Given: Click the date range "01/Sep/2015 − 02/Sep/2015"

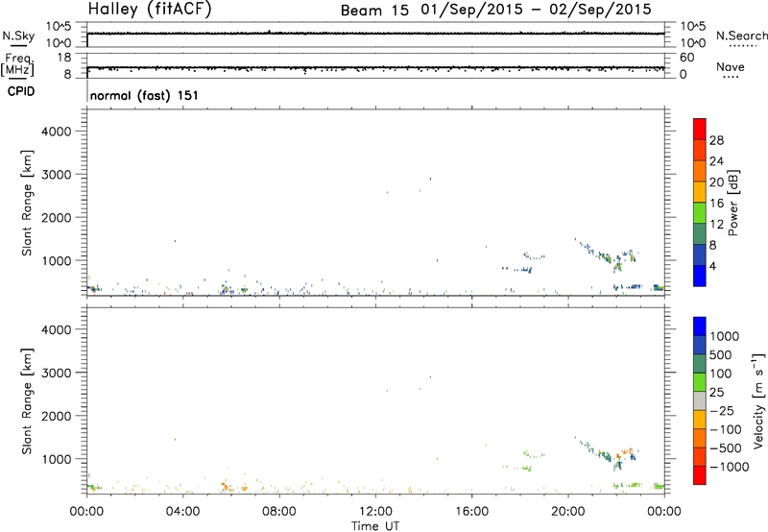Looking at the screenshot, I should (537, 10).
